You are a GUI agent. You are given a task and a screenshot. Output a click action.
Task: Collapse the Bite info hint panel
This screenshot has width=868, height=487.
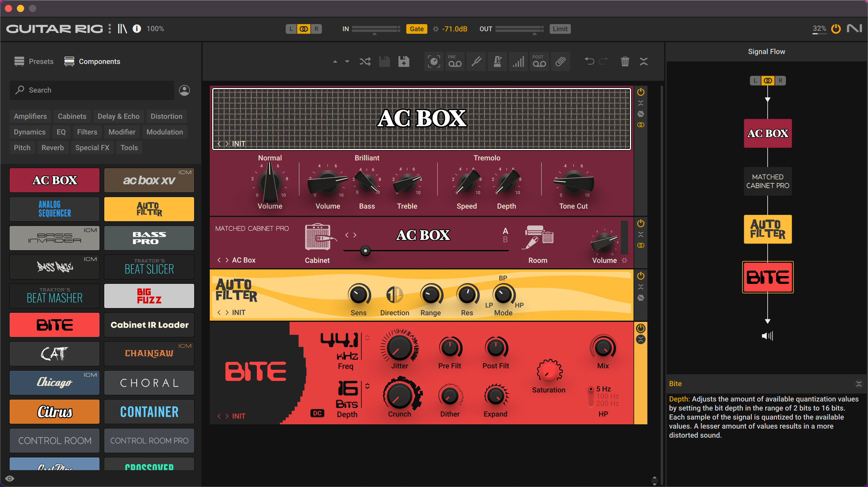(859, 384)
